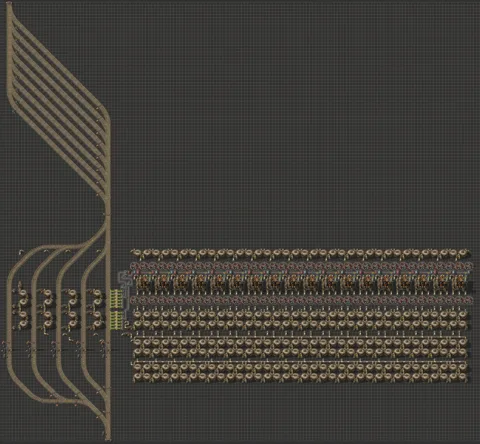Select tank cluster nearest the yellow inserters

(97, 308)
